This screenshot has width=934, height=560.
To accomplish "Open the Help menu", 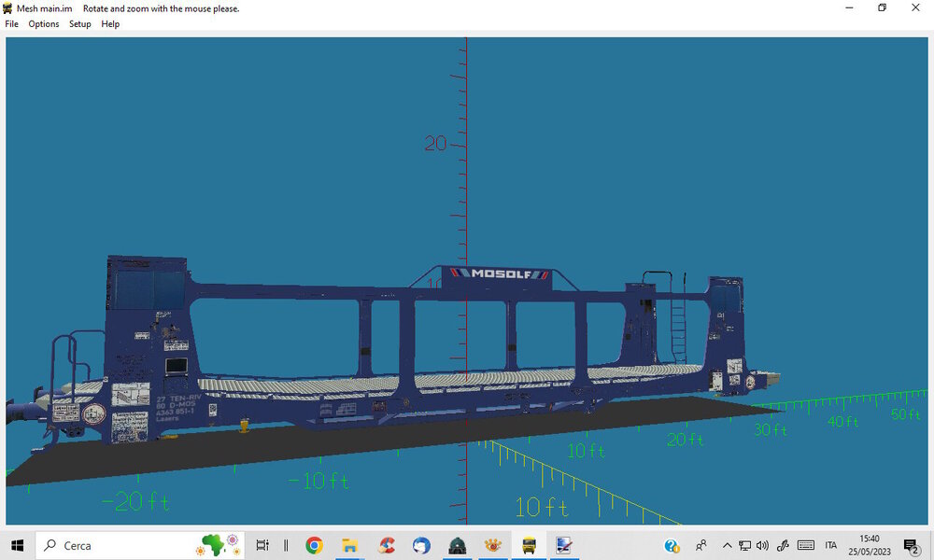I will pos(110,24).
